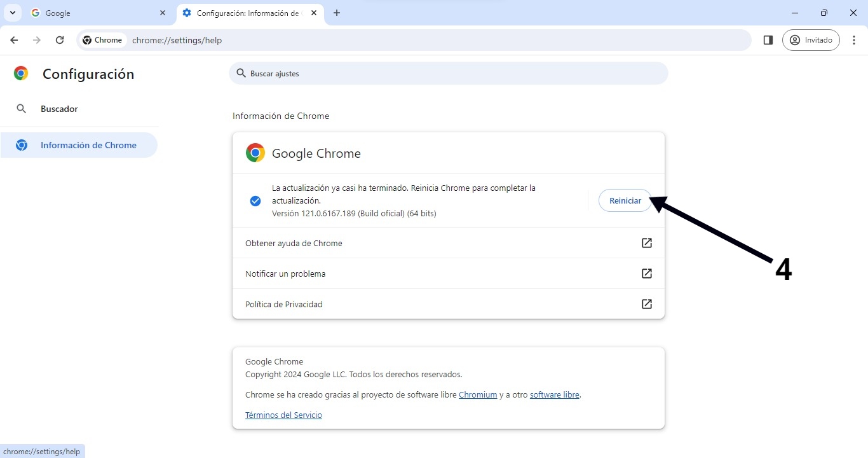Click the Chrome logo next to Configuración
868x458 pixels.
tap(21, 74)
